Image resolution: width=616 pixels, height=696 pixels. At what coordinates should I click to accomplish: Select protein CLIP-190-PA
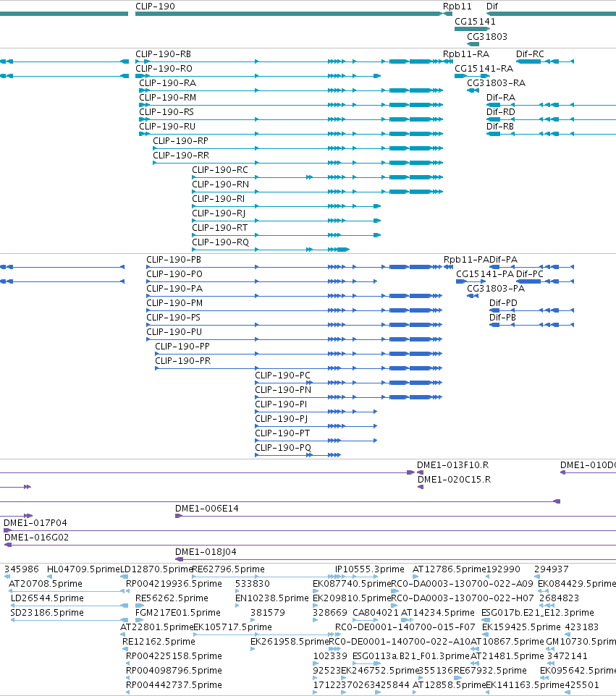(x=174, y=289)
